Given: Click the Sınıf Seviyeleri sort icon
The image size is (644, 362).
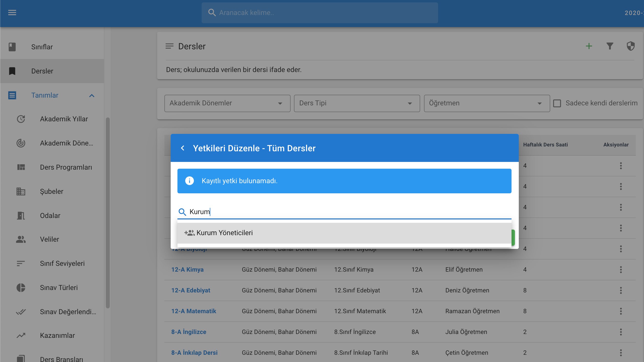Looking at the screenshot, I should pos(21,263).
